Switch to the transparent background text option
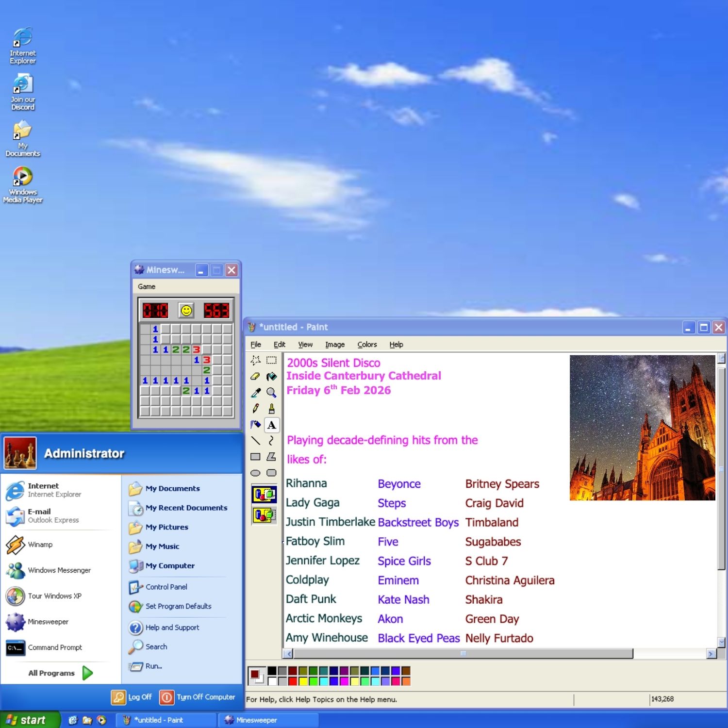This screenshot has height=728, width=728. coord(264,514)
